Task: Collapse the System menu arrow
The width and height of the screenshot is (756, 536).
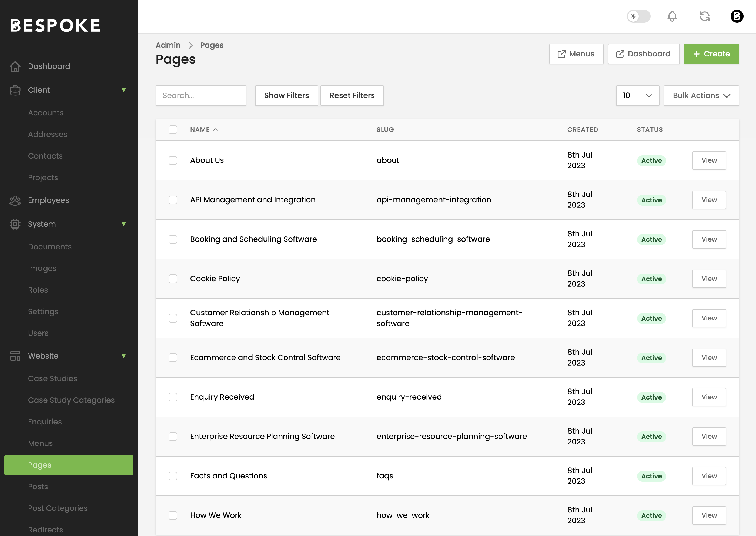Action: (x=124, y=224)
